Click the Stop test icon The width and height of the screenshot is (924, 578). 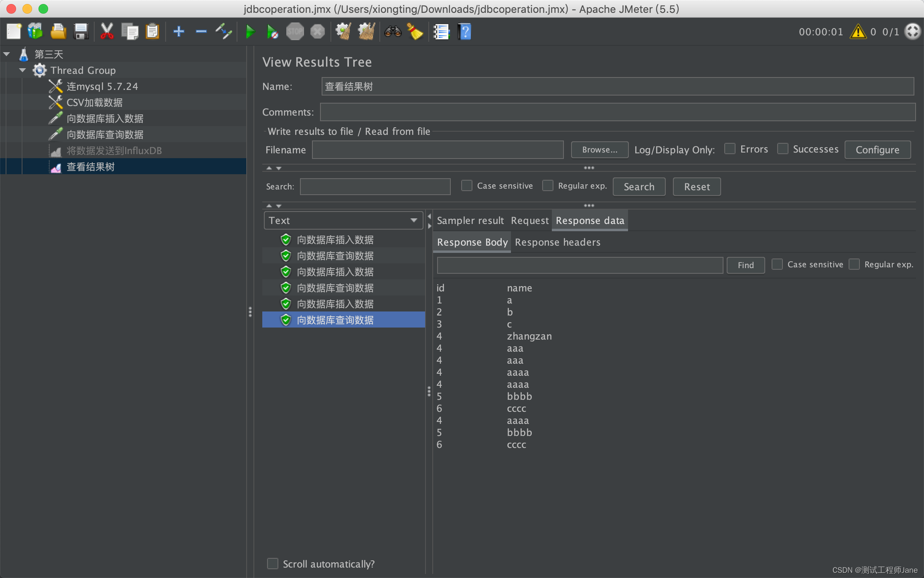295,31
